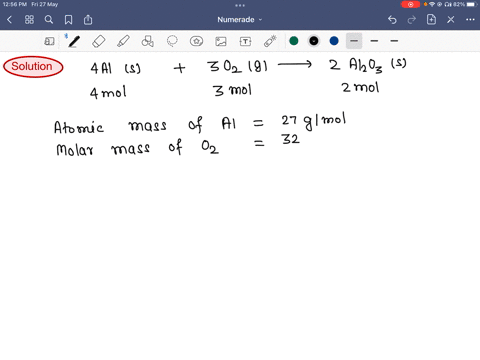Image resolution: width=480 pixels, height=360 pixels.
Task: Toggle read-only mode icon in toolbar
Action: (x=49, y=41)
